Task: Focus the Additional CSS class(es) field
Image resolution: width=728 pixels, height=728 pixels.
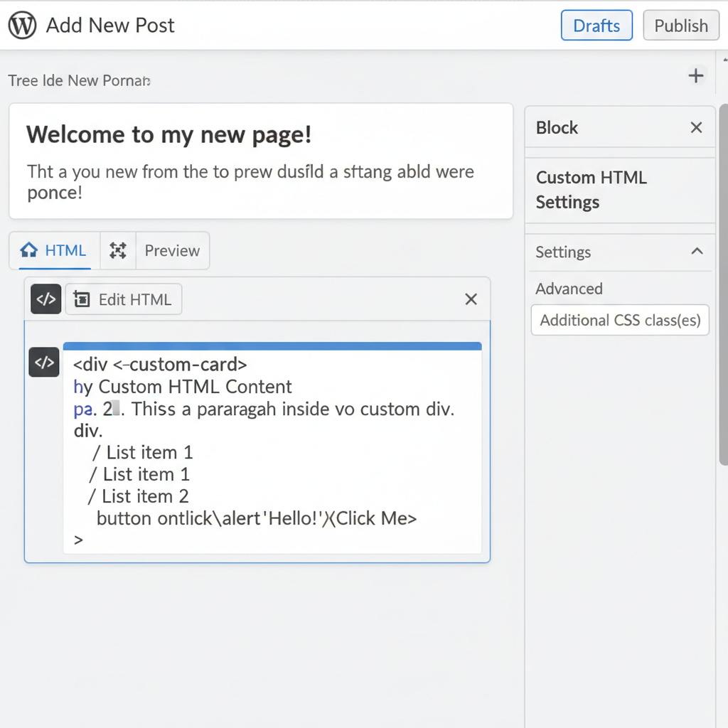Action: click(x=620, y=320)
